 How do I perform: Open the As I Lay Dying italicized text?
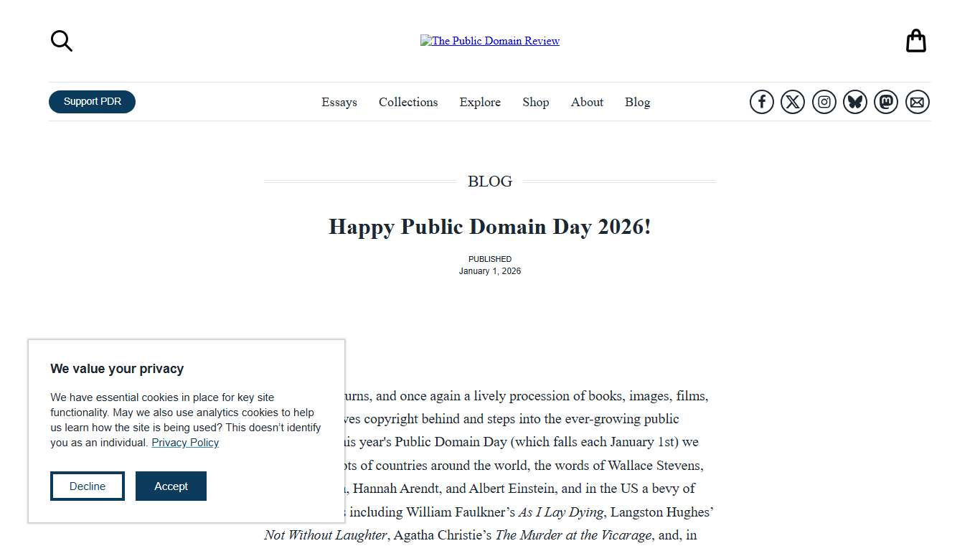click(x=560, y=512)
